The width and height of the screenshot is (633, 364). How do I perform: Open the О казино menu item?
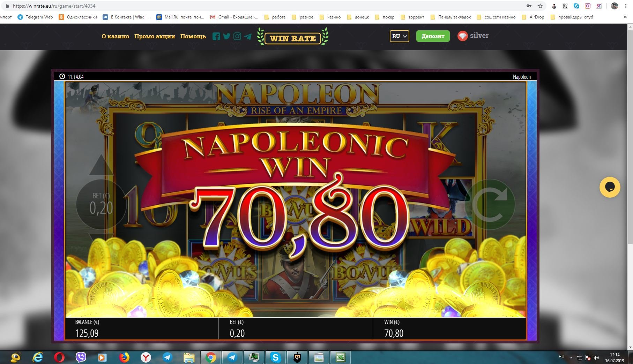coord(115,36)
